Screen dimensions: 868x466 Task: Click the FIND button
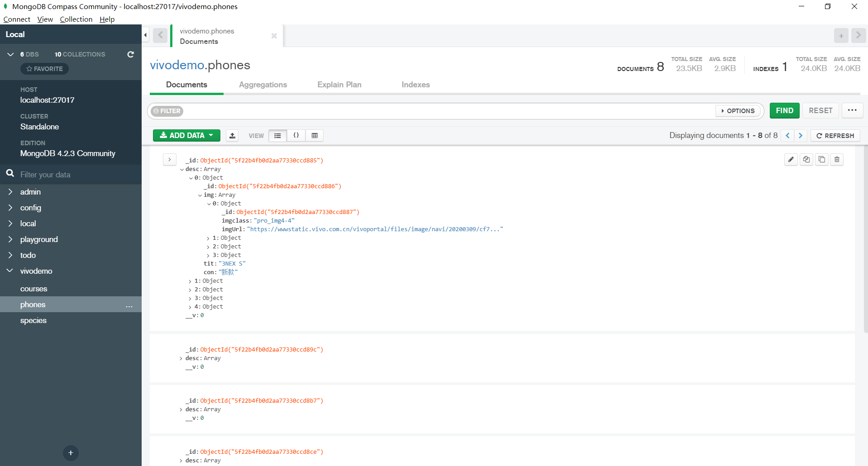tap(784, 110)
